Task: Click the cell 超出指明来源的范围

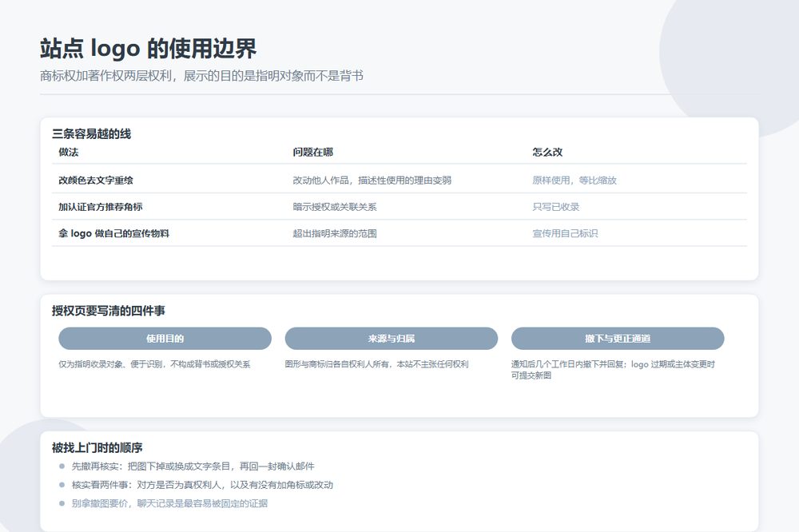Action: [335, 233]
